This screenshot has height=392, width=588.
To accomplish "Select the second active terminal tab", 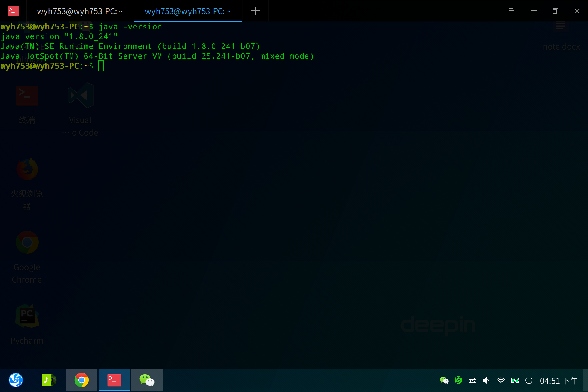I will (x=188, y=11).
